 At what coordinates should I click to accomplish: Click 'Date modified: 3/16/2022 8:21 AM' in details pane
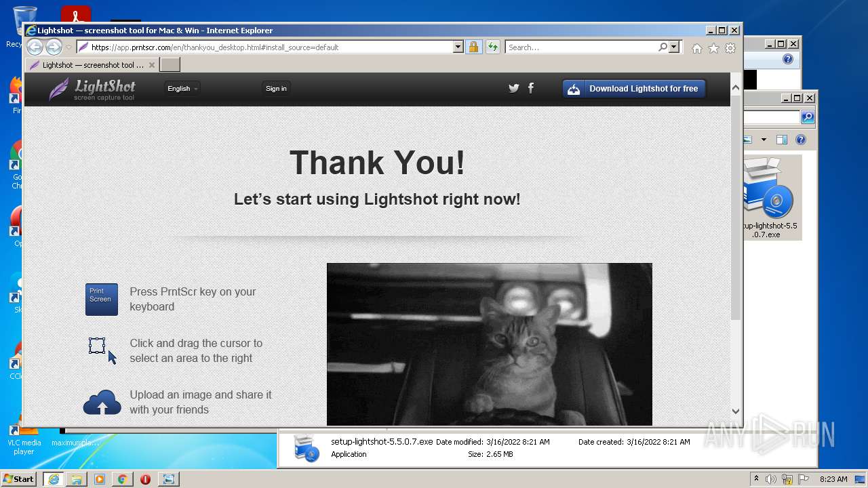(x=493, y=442)
